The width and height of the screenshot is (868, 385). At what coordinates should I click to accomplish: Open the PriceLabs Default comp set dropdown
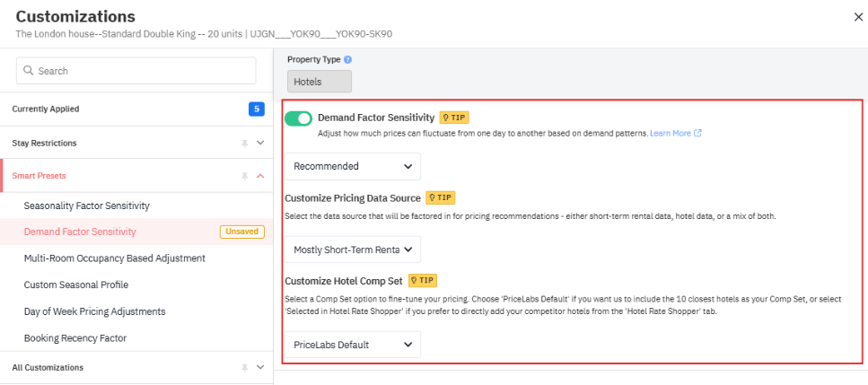pos(352,345)
